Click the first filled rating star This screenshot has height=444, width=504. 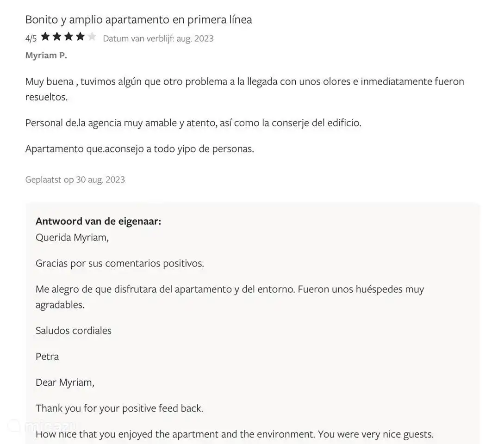[x=45, y=37]
